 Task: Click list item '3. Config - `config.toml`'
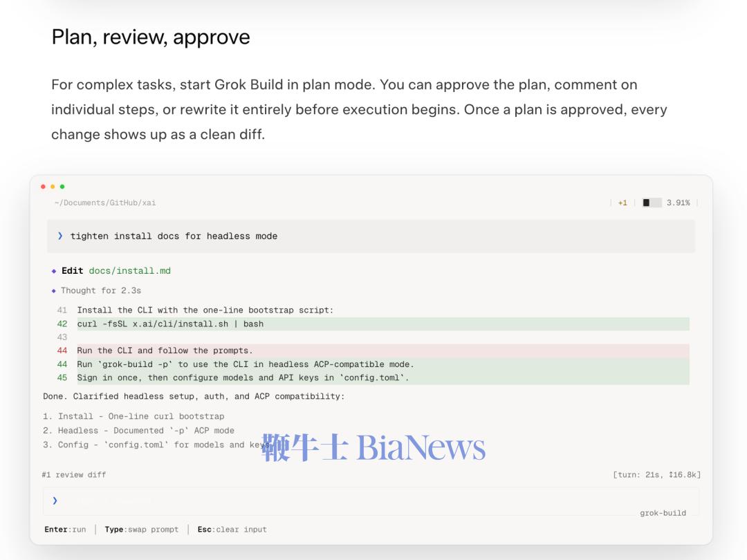(x=156, y=445)
